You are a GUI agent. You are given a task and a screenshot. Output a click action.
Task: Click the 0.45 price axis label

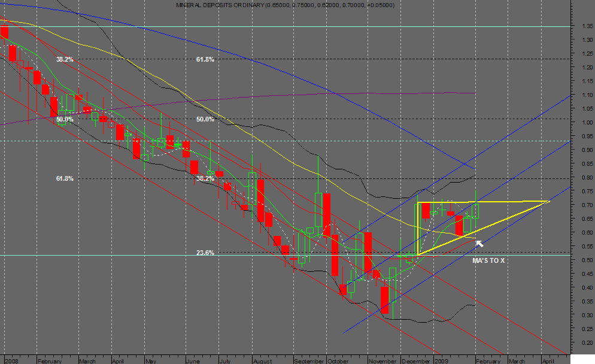(x=587, y=274)
